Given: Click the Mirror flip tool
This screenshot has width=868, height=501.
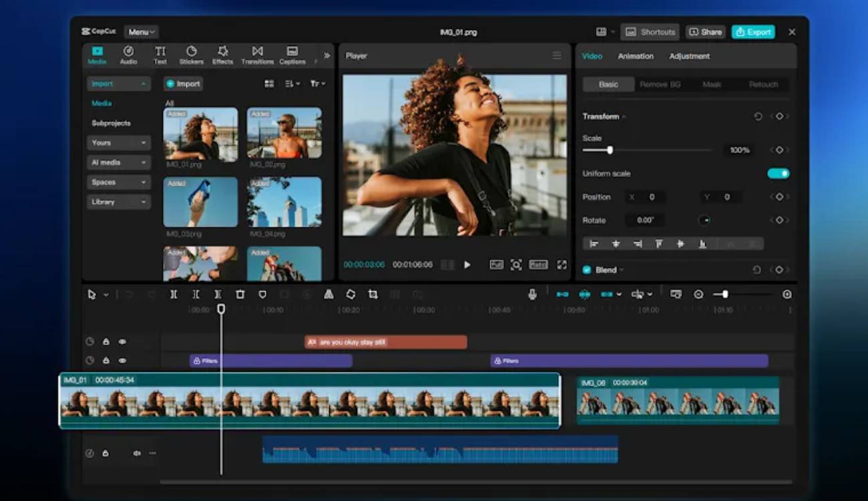Looking at the screenshot, I should [329, 294].
